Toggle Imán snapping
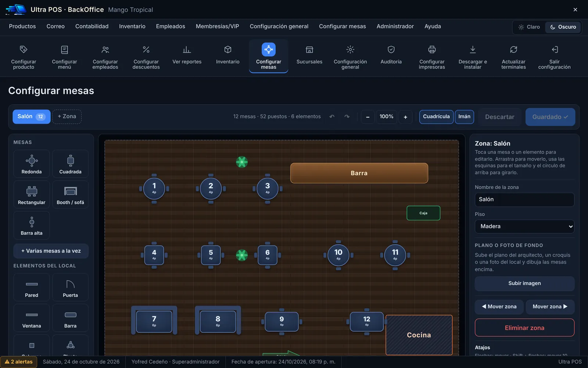The image size is (588, 368). (x=464, y=117)
